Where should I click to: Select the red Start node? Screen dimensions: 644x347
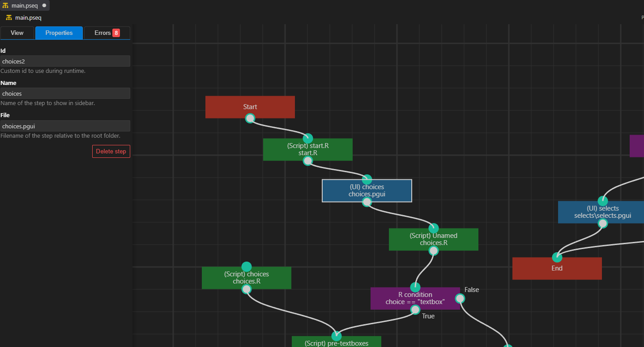(250, 107)
